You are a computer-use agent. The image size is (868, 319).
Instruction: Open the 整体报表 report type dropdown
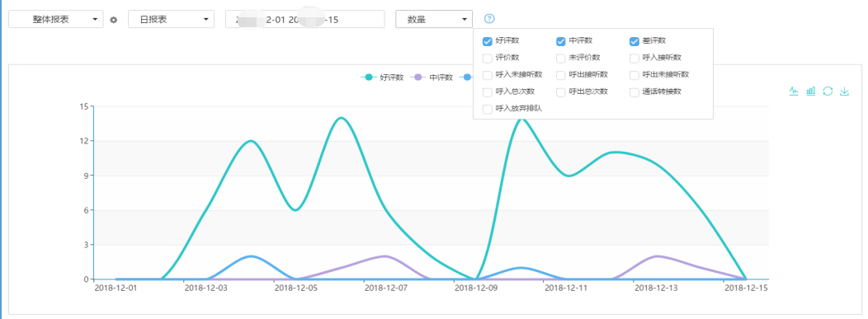pos(56,19)
